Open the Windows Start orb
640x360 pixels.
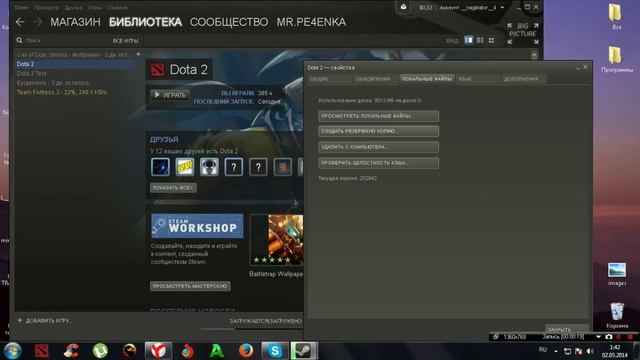point(12,351)
